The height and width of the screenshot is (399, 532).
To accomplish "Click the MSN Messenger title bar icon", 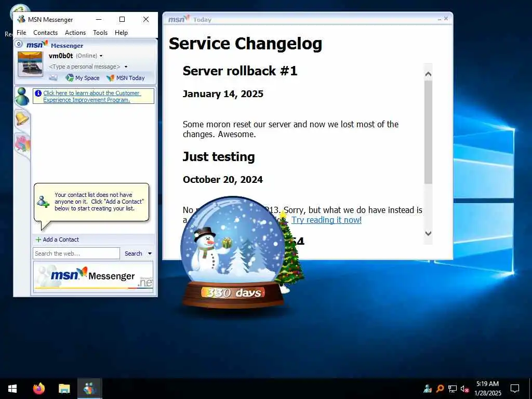I will tap(21, 19).
